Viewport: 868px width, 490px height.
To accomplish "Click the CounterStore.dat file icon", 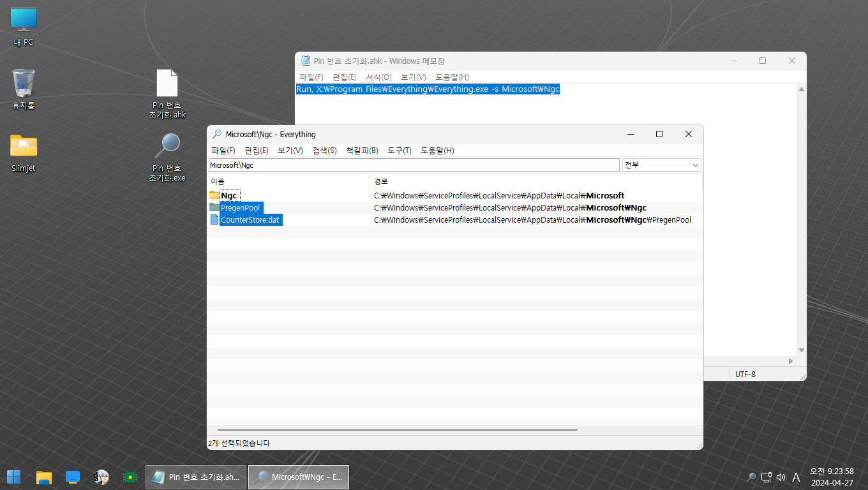I will click(x=214, y=219).
